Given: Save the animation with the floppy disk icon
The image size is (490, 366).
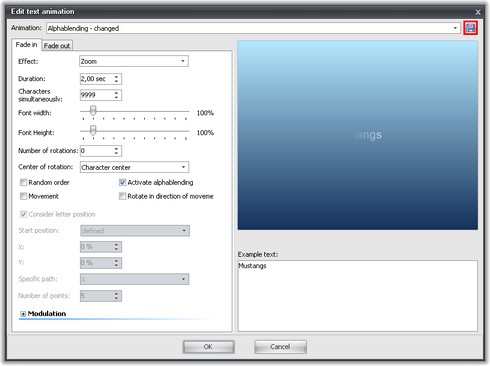Looking at the screenshot, I should (x=470, y=28).
